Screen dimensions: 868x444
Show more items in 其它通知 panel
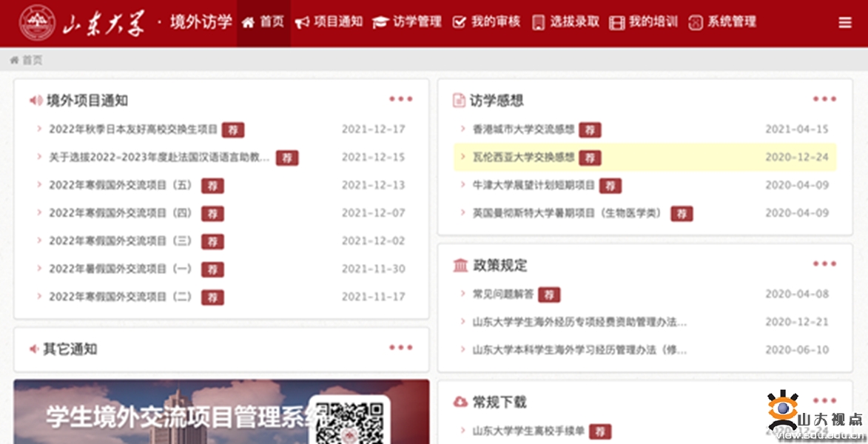click(x=400, y=348)
